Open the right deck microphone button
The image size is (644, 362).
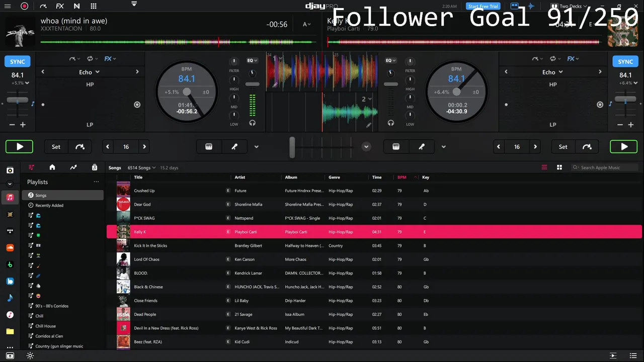[x=422, y=147]
